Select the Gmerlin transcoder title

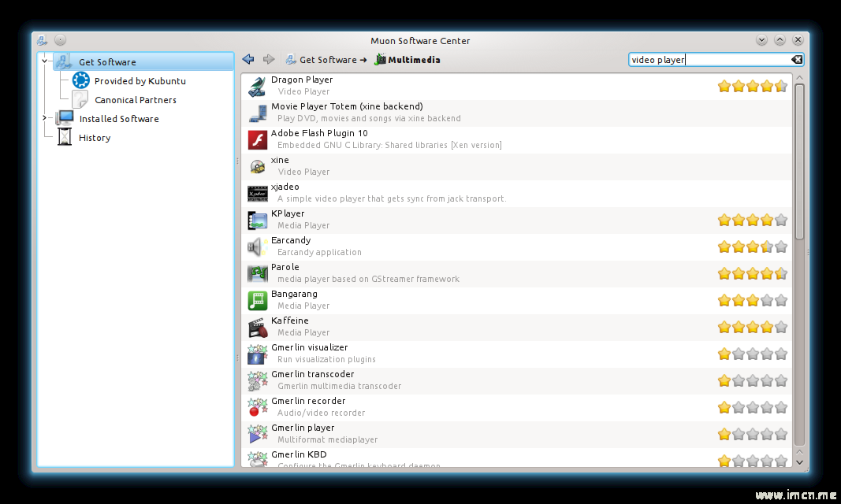pos(312,374)
